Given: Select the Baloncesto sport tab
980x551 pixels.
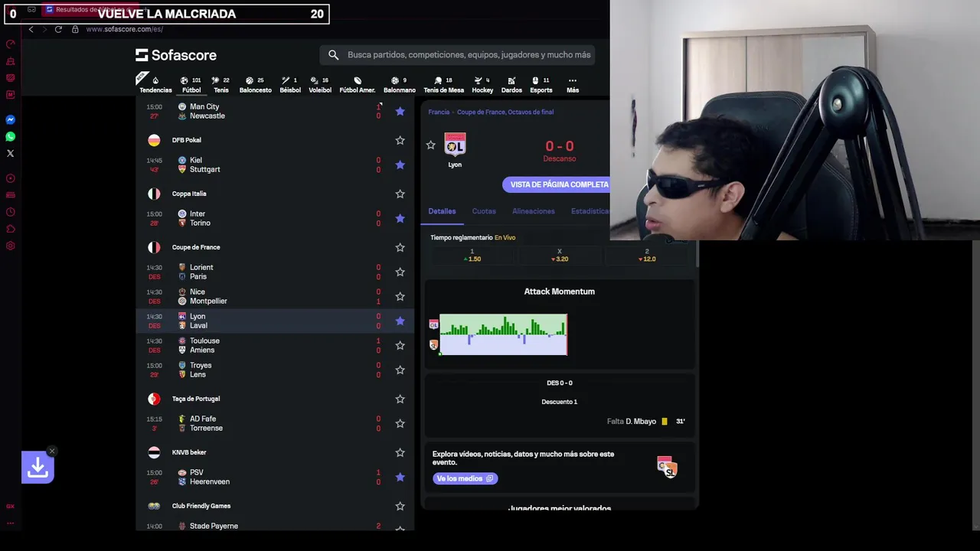Looking at the screenshot, I should coord(256,85).
